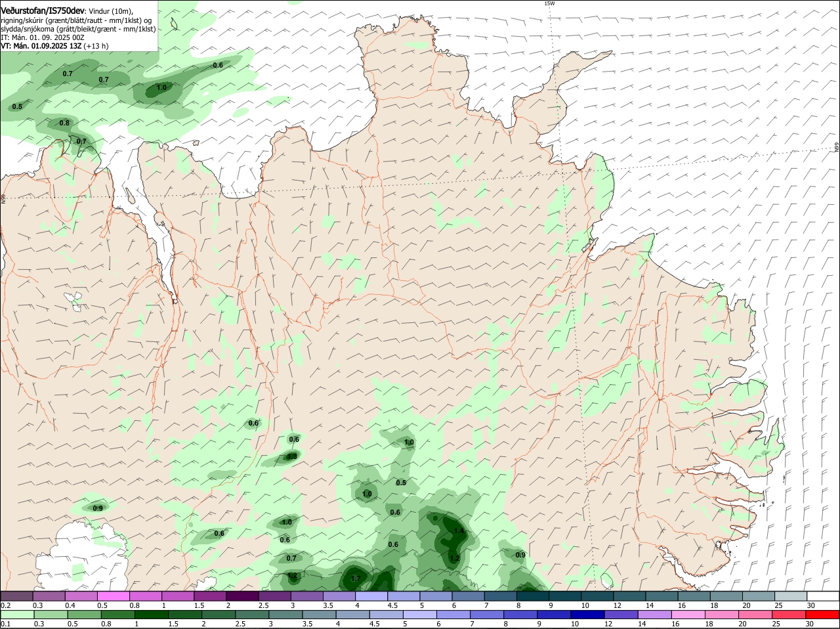840x629 pixels.
Task: Pick the snow legend swatch between 0.2 and 0.3
Action: point(16,596)
